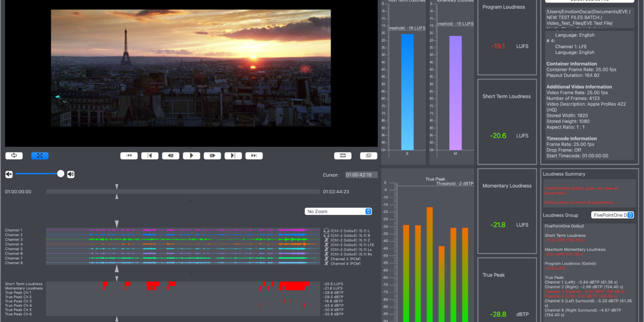Screen dimensions: 644x322
Task: Toggle audition headphones on [5.1] L channel
Action: 326,230
